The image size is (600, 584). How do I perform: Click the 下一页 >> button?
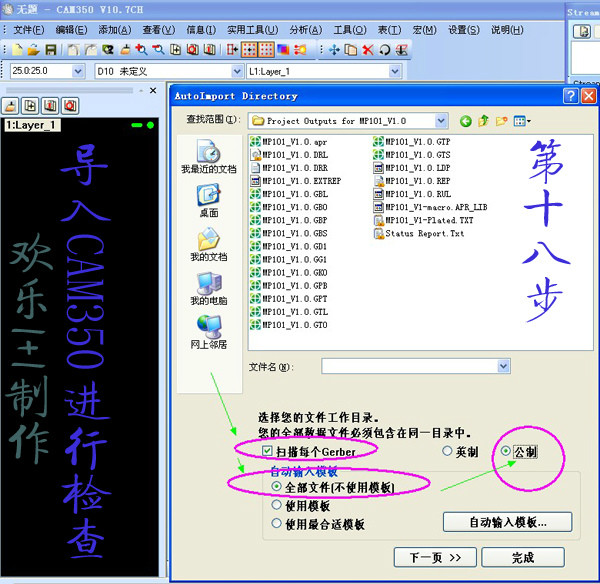pos(435,557)
